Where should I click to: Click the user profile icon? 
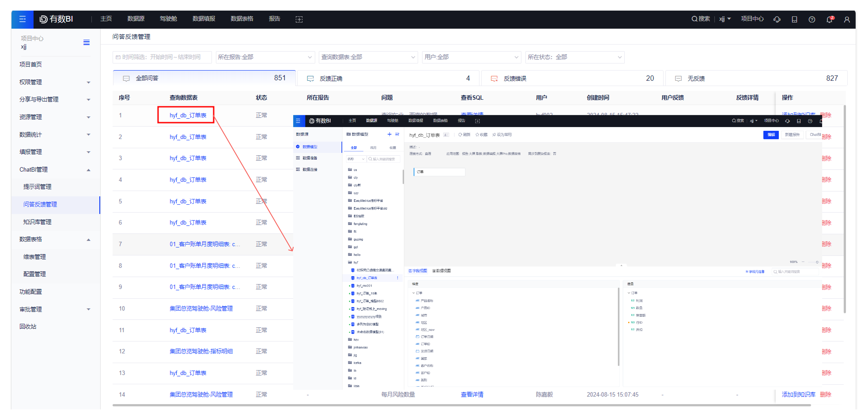[847, 20]
